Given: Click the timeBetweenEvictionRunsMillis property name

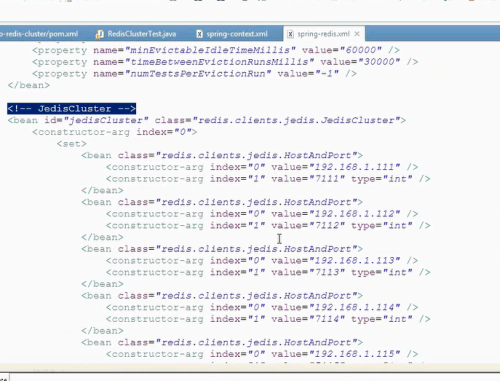Looking at the screenshot, I should click(x=219, y=62).
